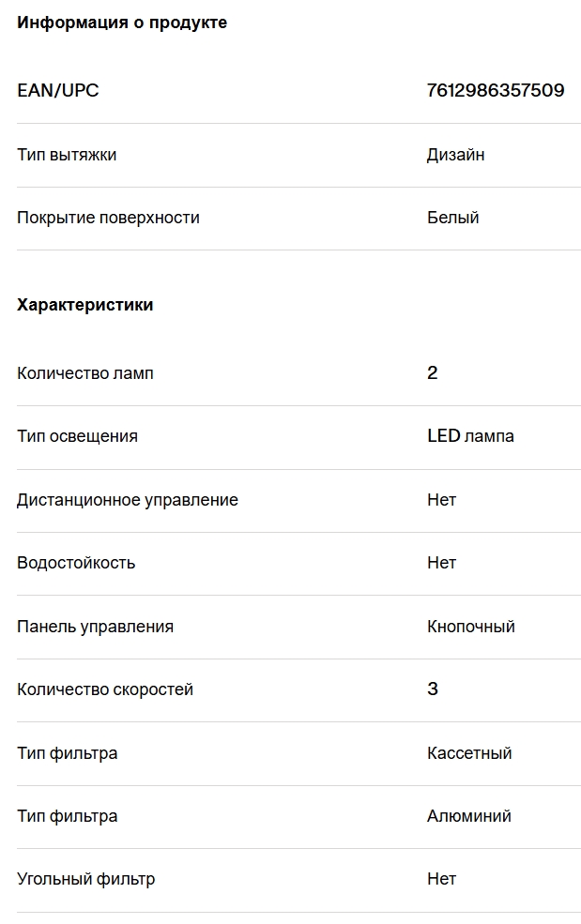Image resolution: width=581 pixels, height=924 pixels.
Task: Click the 'Характеристики' section heading
Action: pyautogui.click(x=84, y=305)
